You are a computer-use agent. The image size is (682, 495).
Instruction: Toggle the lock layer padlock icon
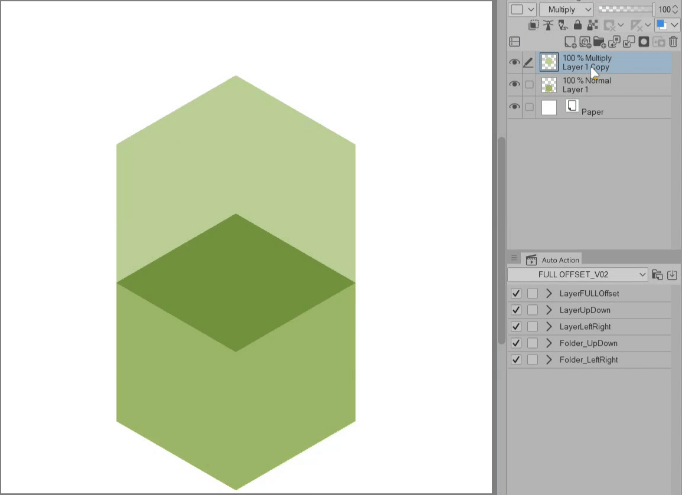point(578,25)
